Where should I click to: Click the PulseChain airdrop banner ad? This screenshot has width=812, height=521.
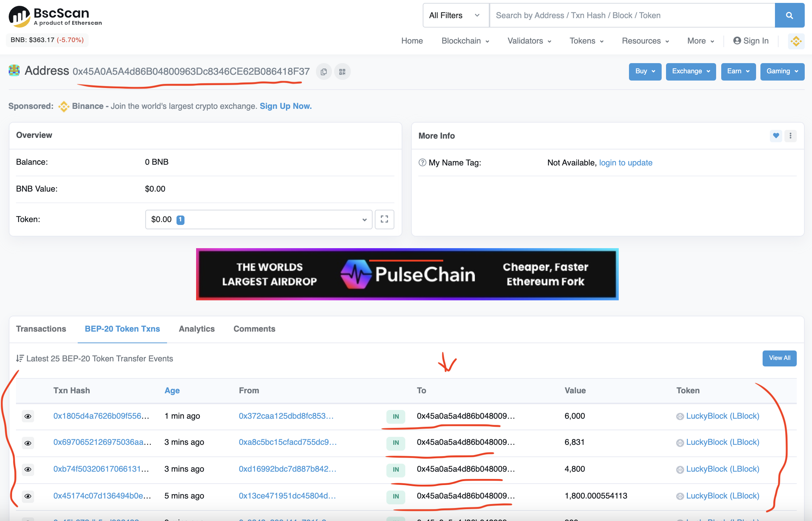[407, 274]
